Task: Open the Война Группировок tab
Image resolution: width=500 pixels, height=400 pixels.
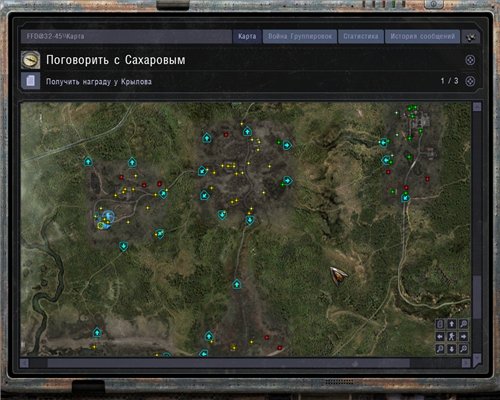Action: [x=300, y=36]
